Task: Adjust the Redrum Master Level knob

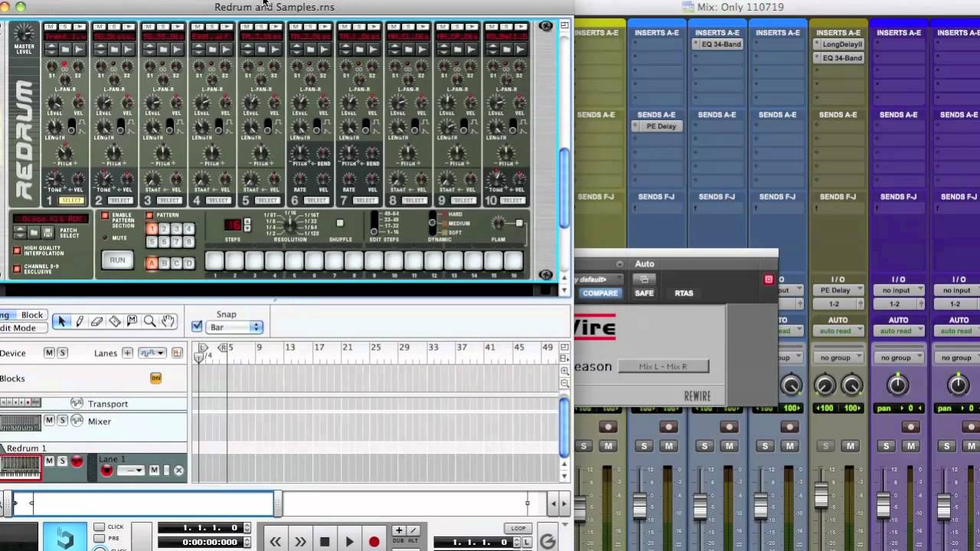Action: (x=24, y=34)
